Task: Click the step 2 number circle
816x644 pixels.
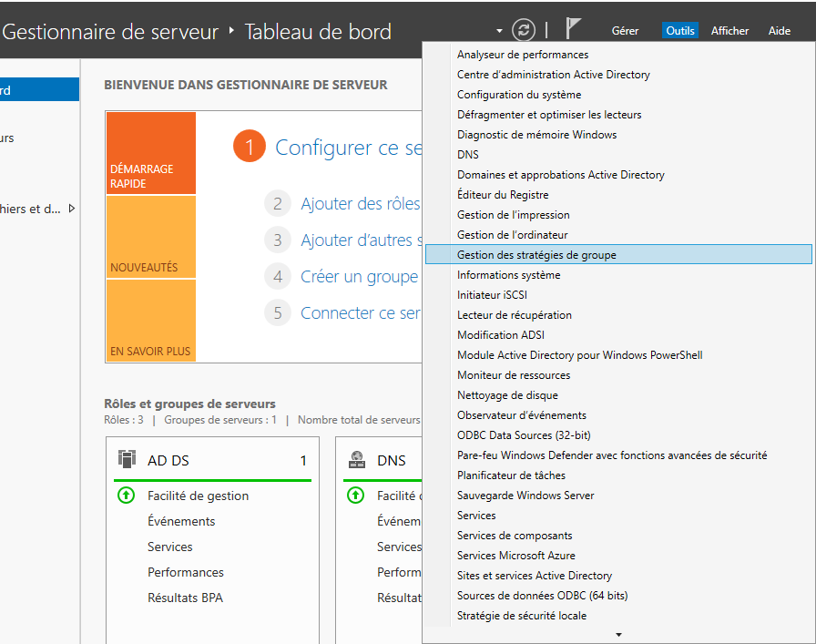Action: coord(278,204)
